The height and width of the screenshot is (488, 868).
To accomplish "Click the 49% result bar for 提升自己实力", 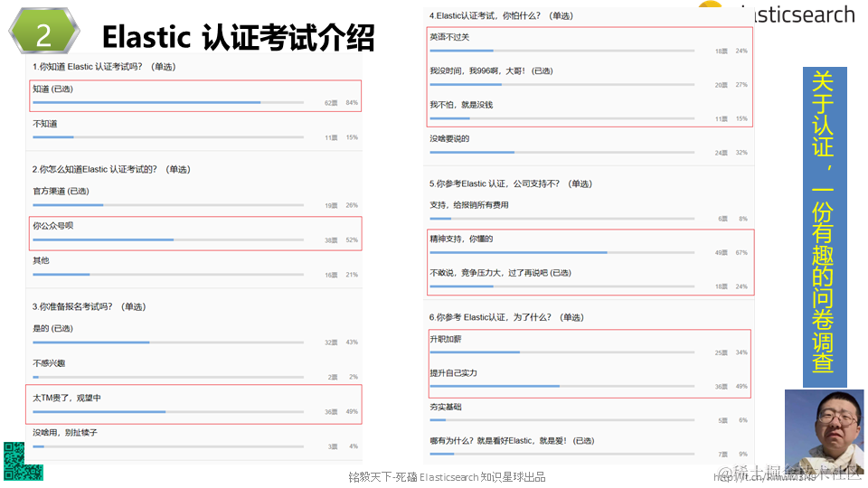I will (561, 386).
